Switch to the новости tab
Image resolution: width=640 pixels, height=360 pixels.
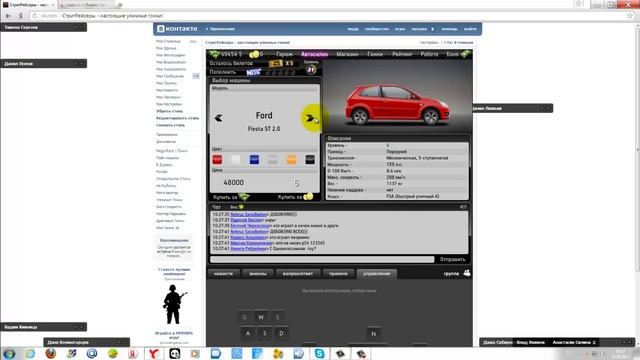(223, 273)
